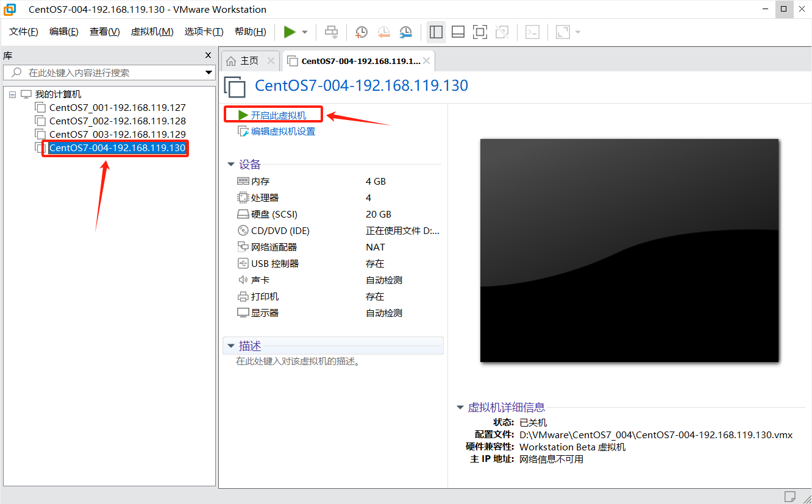Collapse the 设备 section
The height and width of the screenshot is (504, 812).
point(231,165)
